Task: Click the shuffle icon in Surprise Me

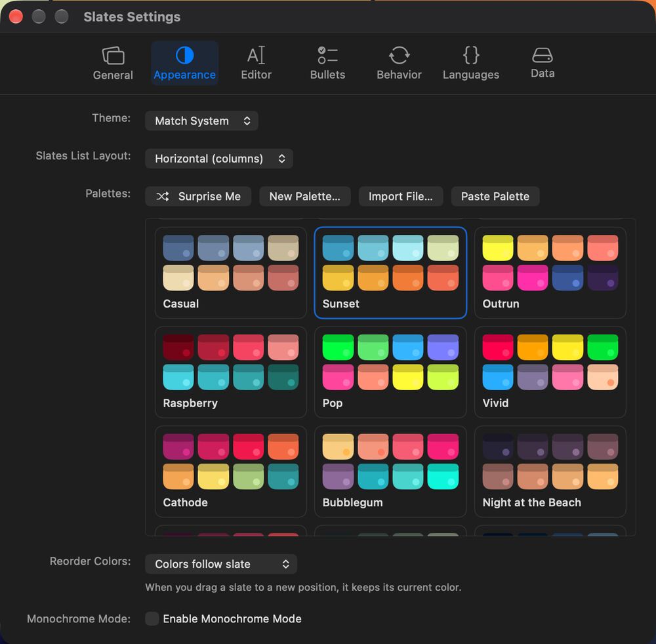Action: tap(162, 196)
